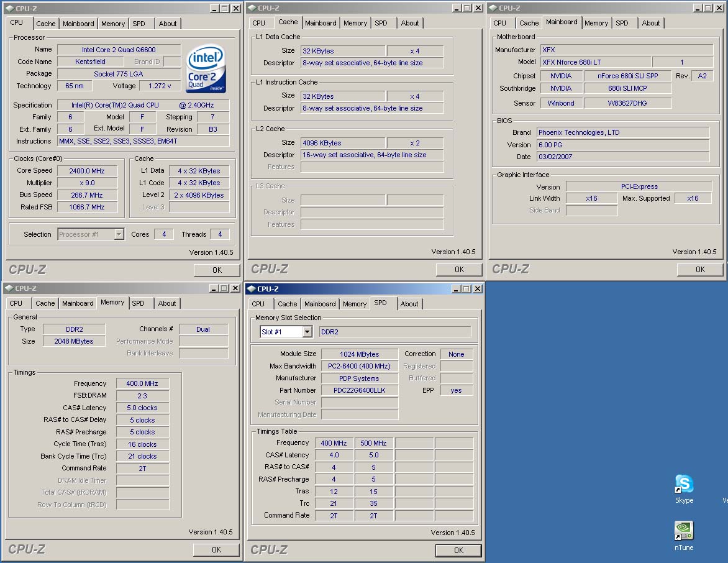728x563 pixels.
Task: Click the 2400.0 MHz core speed value
Action: pos(87,171)
